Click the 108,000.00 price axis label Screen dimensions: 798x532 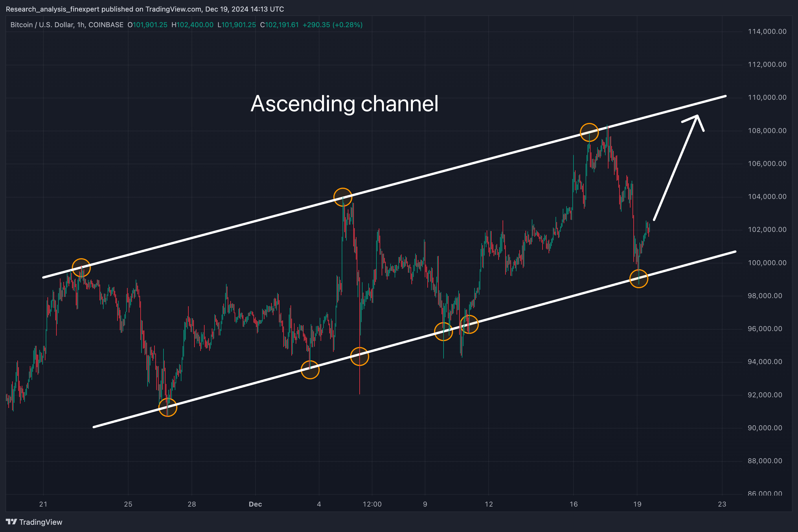tap(767, 131)
